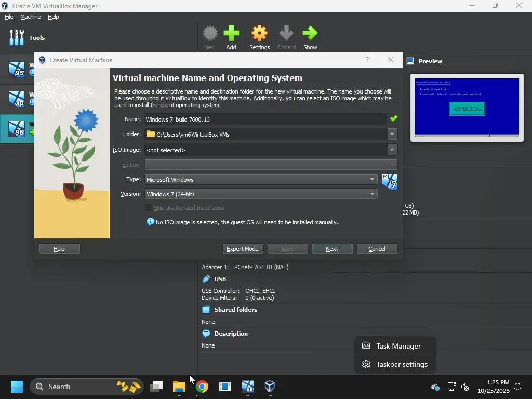Select the Windows 98 VM icon

17,129
